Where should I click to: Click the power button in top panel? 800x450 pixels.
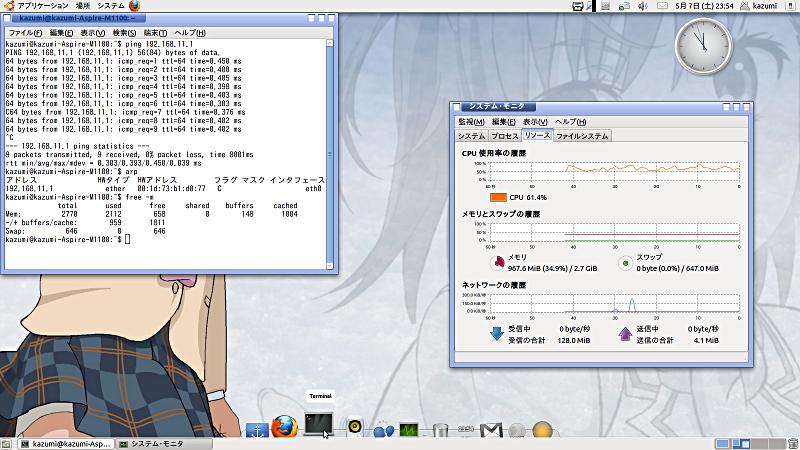(x=792, y=6)
